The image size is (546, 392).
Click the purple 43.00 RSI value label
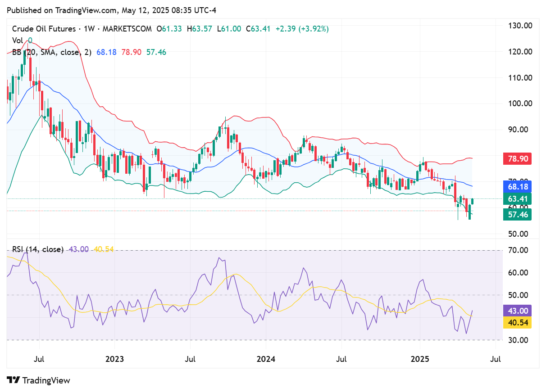pos(517,311)
